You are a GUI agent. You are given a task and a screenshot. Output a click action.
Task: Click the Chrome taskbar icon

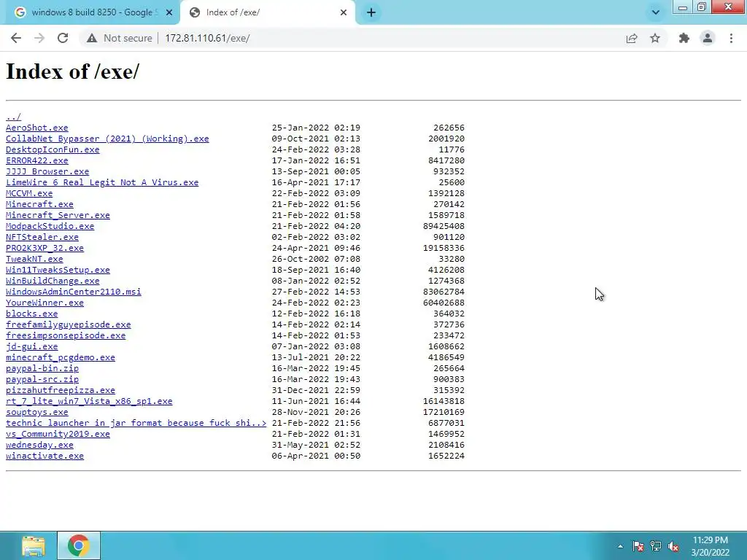[x=79, y=545]
